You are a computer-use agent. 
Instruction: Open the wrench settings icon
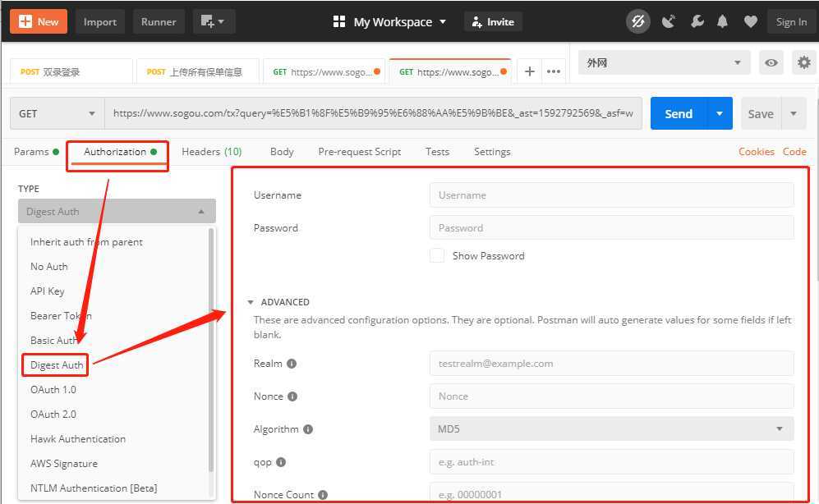click(697, 22)
